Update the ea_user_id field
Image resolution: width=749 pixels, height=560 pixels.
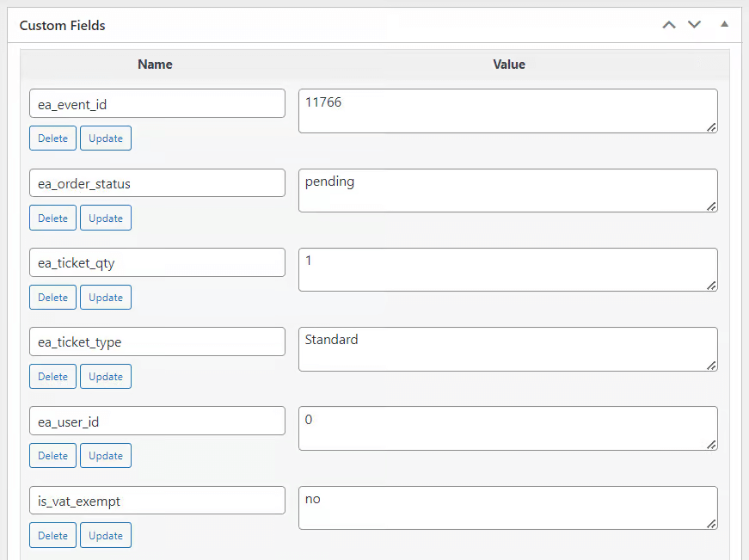tap(106, 456)
